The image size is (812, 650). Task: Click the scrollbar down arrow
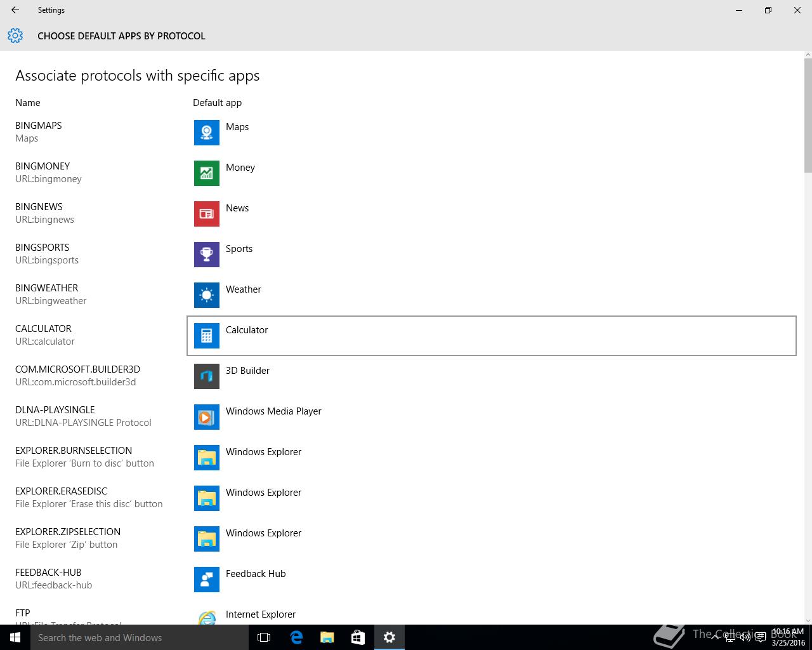click(x=808, y=620)
